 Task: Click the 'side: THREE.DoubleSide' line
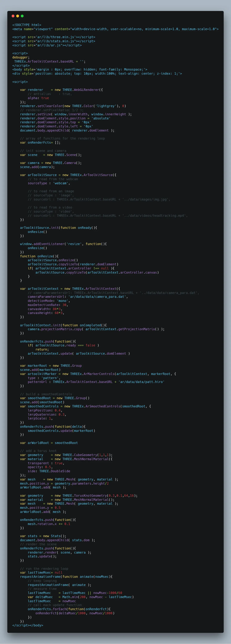49,471
